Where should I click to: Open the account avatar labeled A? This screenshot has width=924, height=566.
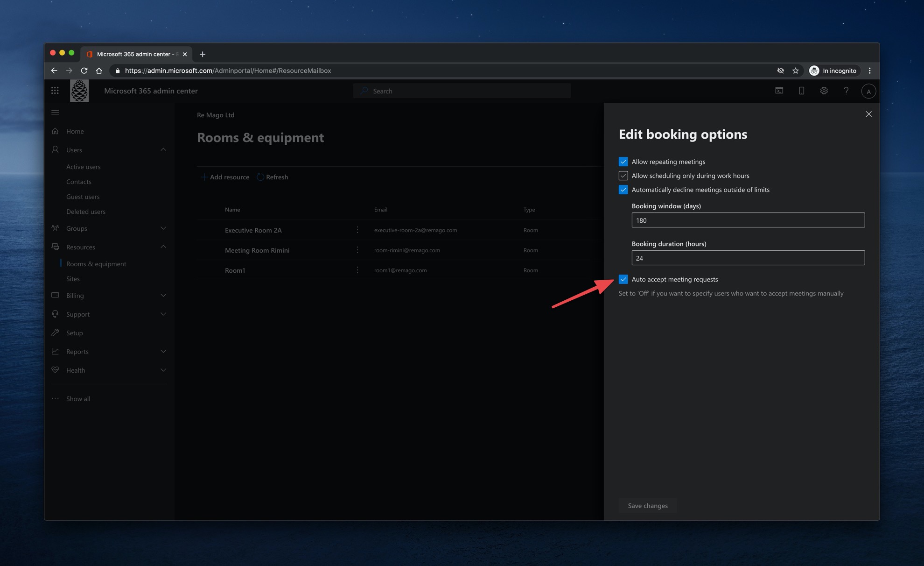(868, 92)
